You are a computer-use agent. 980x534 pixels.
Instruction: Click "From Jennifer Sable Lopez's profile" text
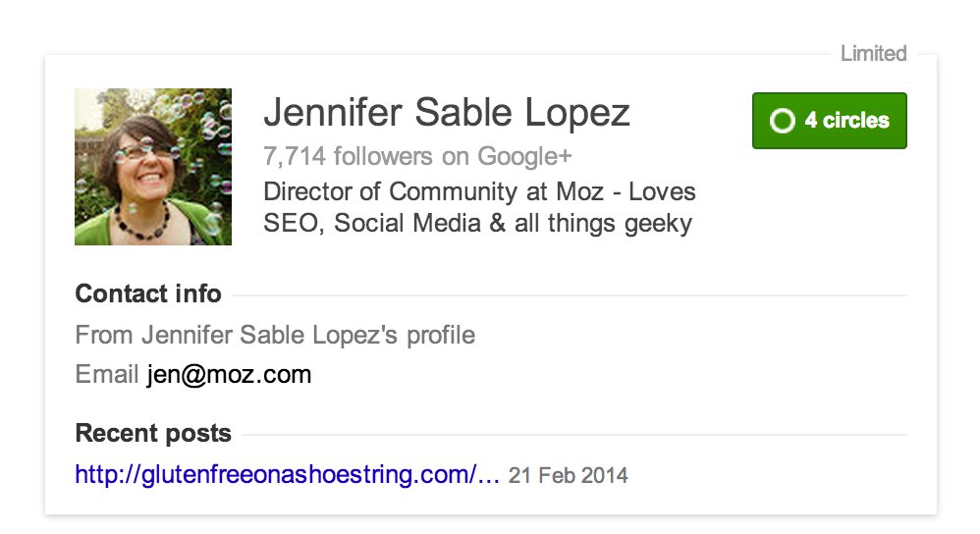pyautogui.click(x=275, y=335)
